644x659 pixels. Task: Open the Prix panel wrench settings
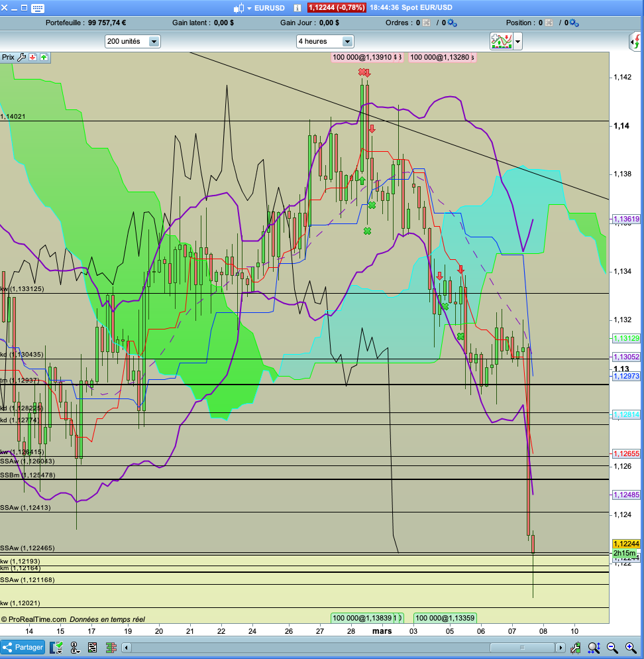pos(21,57)
